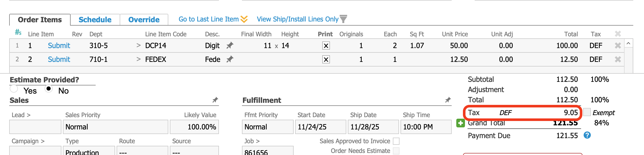Delete line item 1 with its X icon
The width and height of the screenshot is (644, 155).
[618, 46]
